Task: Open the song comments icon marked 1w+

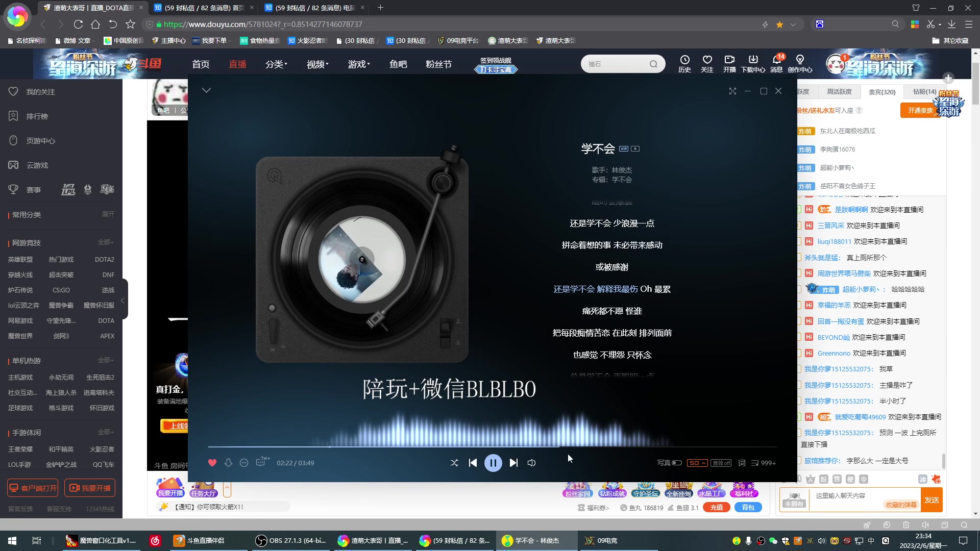Action: click(261, 462)
